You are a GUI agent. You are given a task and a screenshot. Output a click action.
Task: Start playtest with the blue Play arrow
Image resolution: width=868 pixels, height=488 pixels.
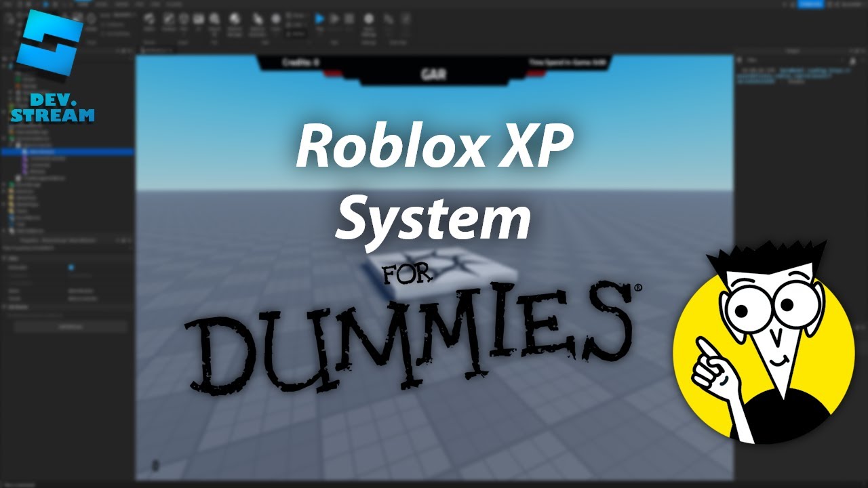point(319,18)
